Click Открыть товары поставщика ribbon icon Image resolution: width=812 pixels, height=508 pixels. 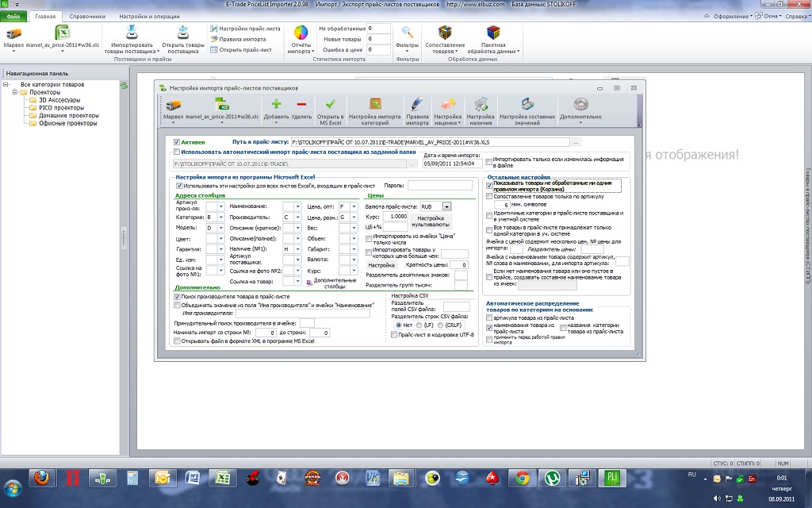point(183,33)
